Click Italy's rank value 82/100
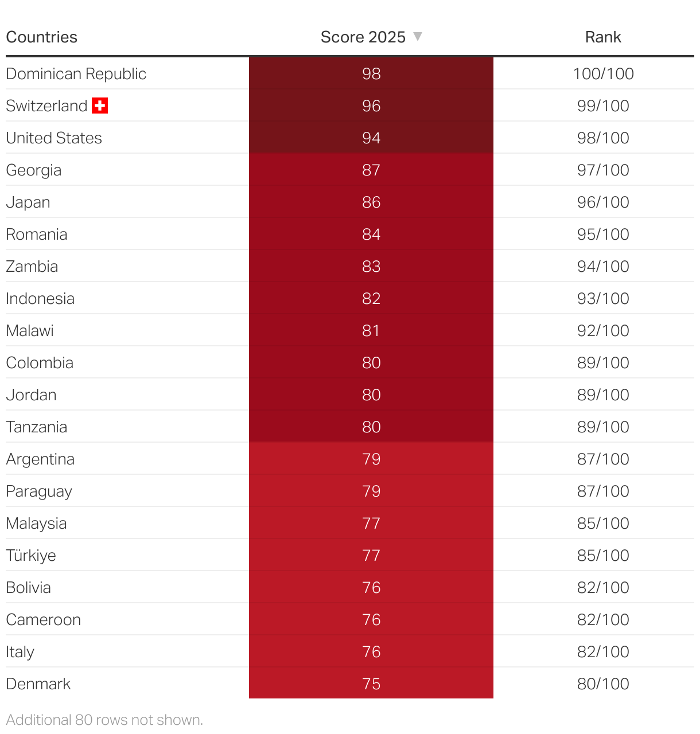The width and height of the screenshot is (700, 734). 603,652
